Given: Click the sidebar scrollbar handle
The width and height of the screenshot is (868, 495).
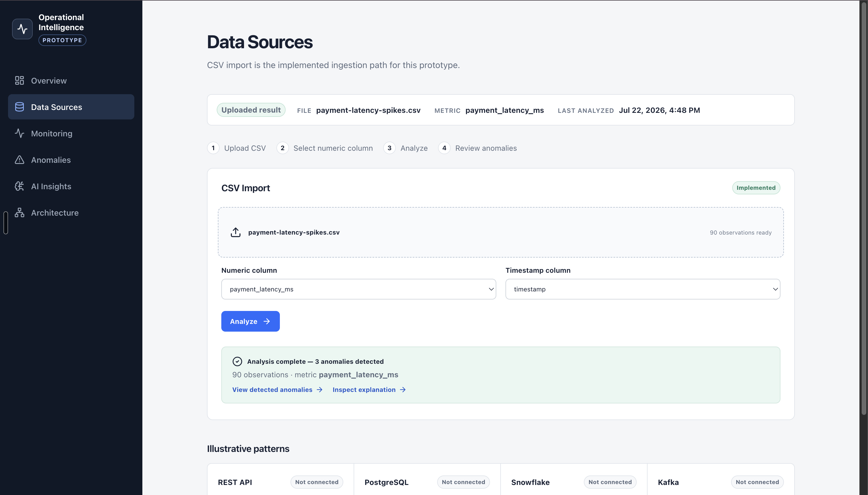Looking at the screenshot, I should click(5, 223).
